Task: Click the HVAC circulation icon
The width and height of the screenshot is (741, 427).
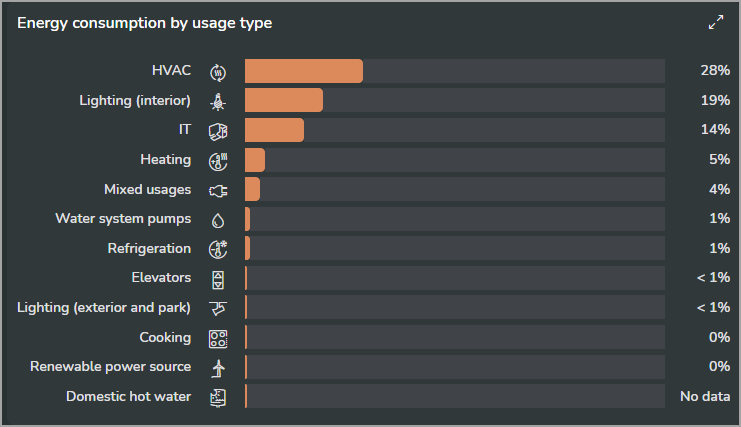Action: coord(218,72)
